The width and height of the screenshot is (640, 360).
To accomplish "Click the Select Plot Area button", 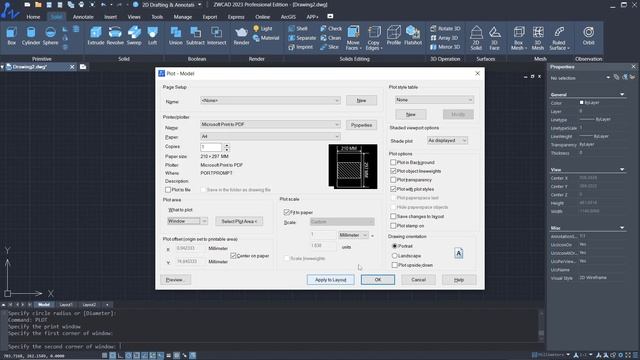I will click(239, 221).
